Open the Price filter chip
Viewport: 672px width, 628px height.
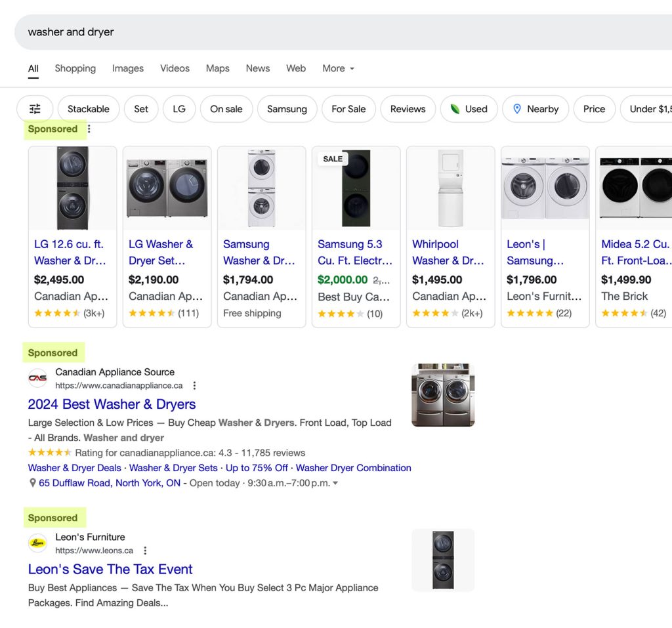(595, 109)
